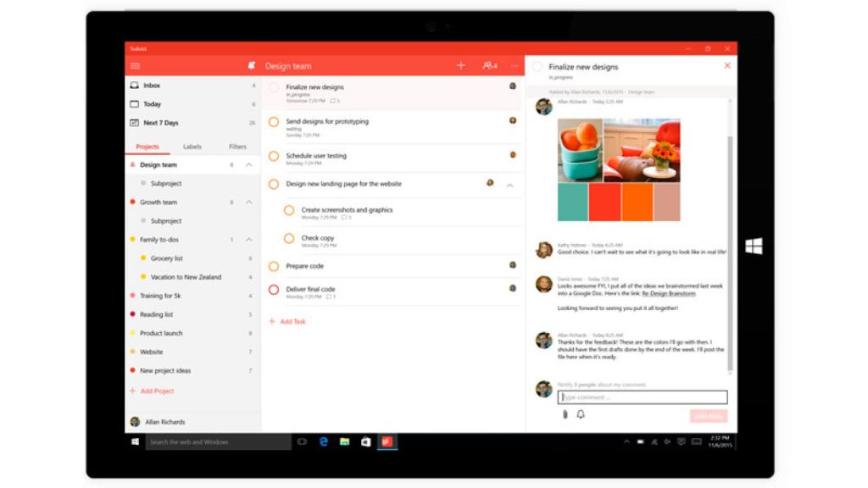
Task: Launch Microsoft Edge from the taskbar
Action: (323, 441)
